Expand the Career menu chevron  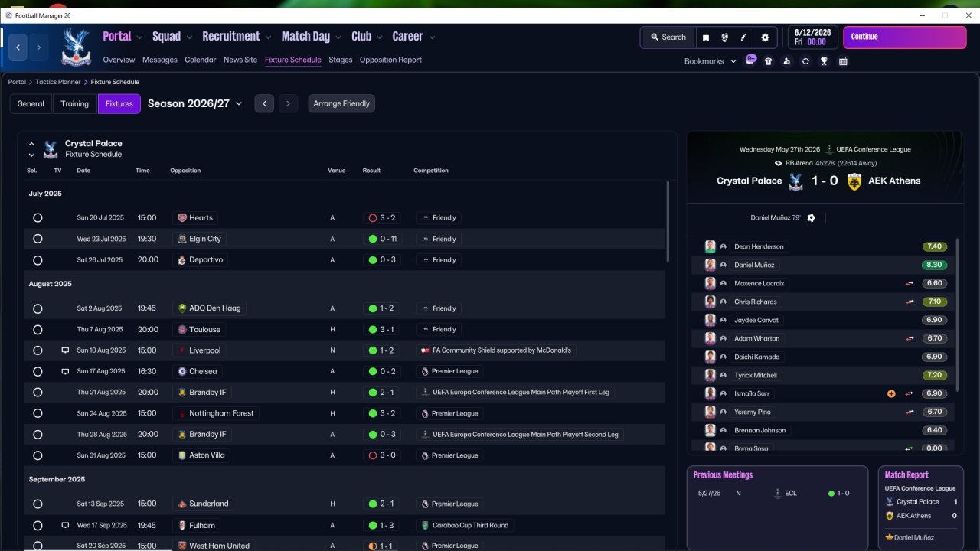tap(432, 37)
